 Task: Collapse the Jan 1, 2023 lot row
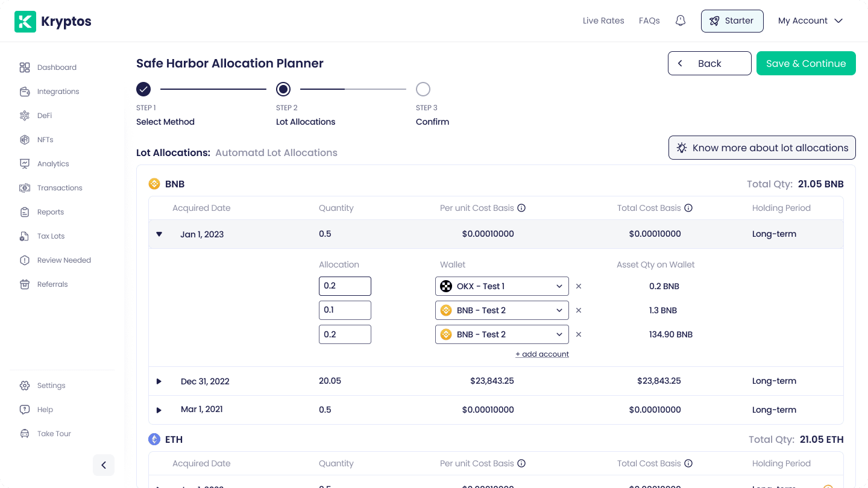tap(159, 234)
